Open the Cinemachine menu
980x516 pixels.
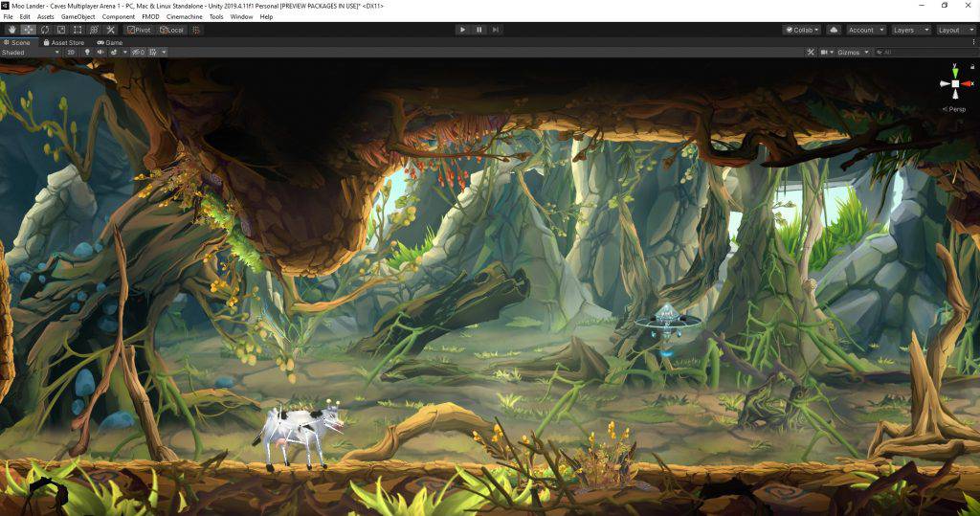pyautogui.click(x=185, y=17)
